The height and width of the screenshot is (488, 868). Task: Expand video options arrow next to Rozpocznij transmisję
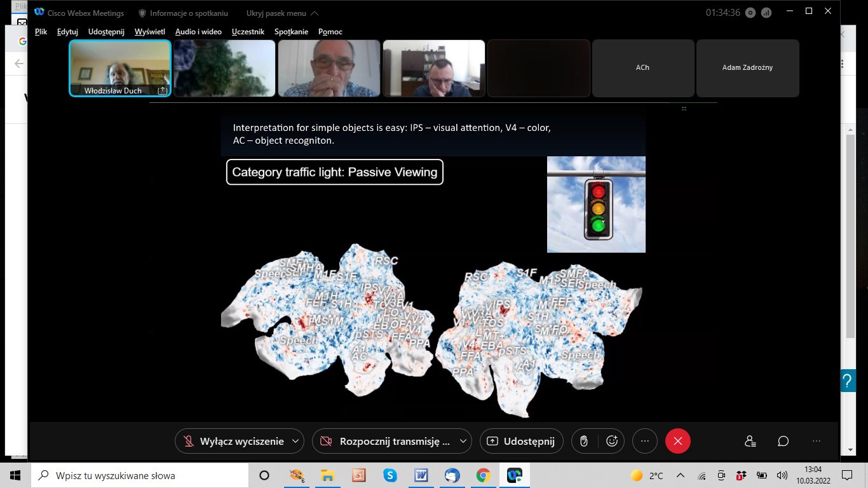463,441
